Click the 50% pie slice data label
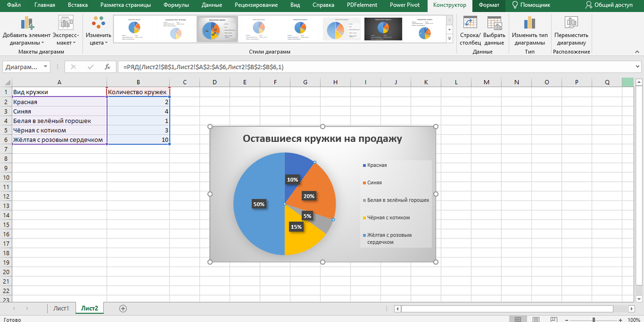The height and width of the screenshot is (322, 644). tap(259, 204)
